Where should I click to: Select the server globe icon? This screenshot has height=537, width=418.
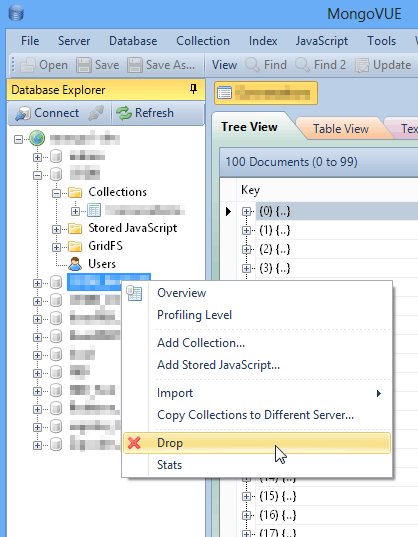coord(37,138)
